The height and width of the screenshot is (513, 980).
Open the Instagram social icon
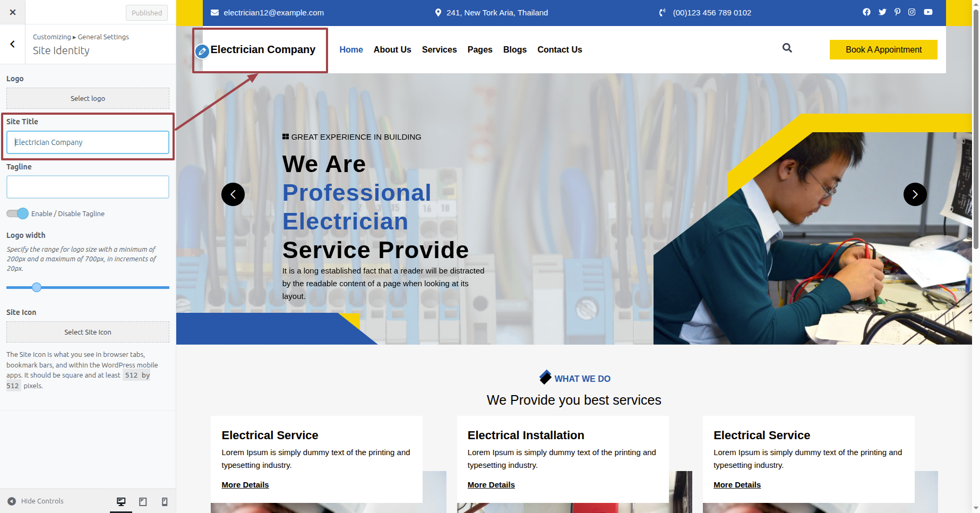(912, 12)
